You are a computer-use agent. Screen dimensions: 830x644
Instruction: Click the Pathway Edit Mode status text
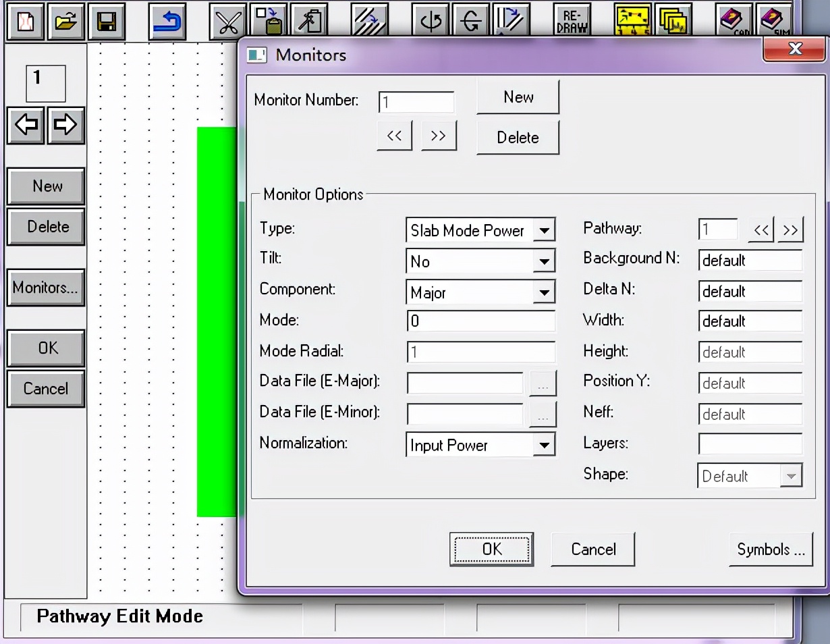point(120,616)
